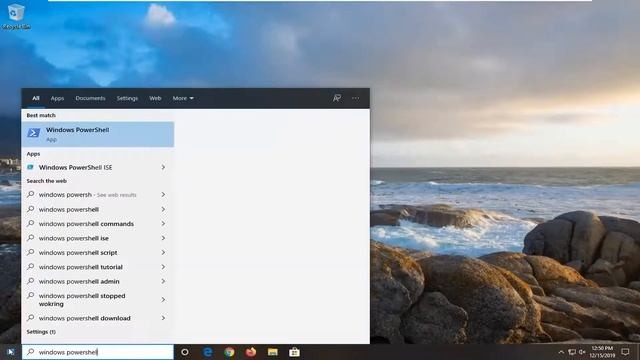The image size is (640, 360).
Task: Open the taskbar clock and date
Action: (602, 352)
